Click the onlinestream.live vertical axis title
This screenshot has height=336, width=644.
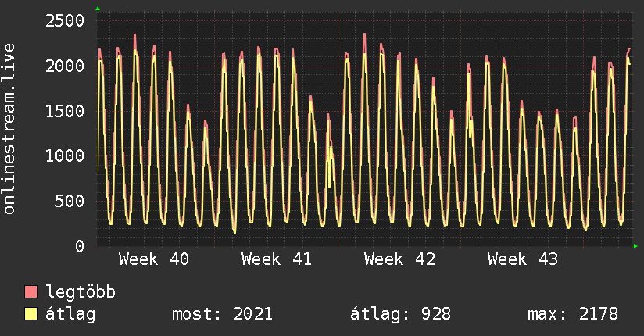point(9,129)
